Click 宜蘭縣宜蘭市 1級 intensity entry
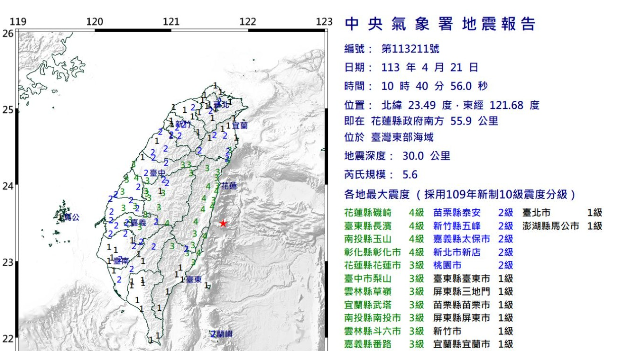The height and width of the screenshot is (363, 619). (473, 344)
